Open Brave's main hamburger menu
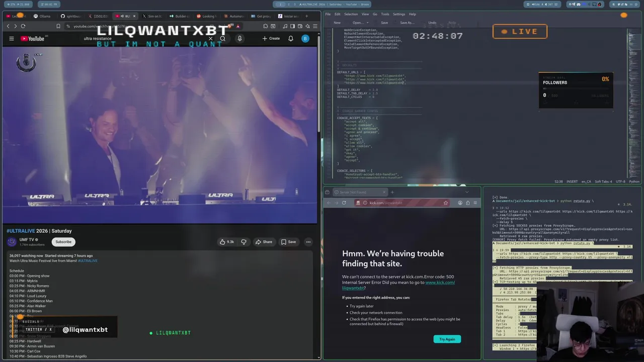 [x=315, y=26]
